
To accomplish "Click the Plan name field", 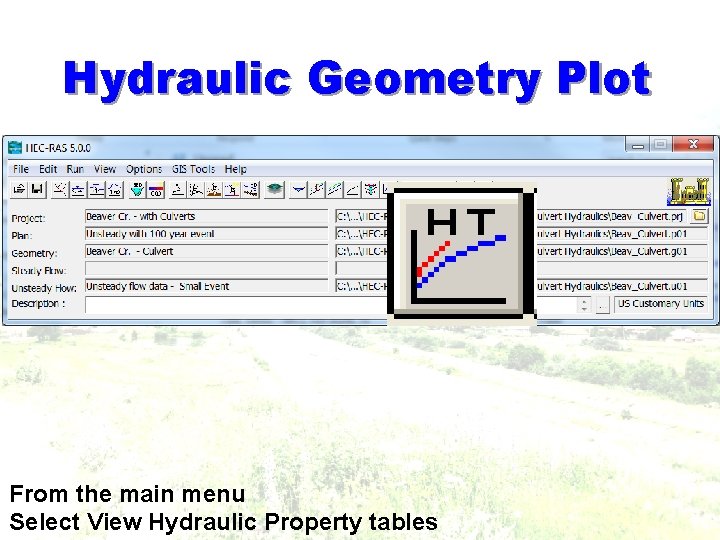I will [207, 234].
